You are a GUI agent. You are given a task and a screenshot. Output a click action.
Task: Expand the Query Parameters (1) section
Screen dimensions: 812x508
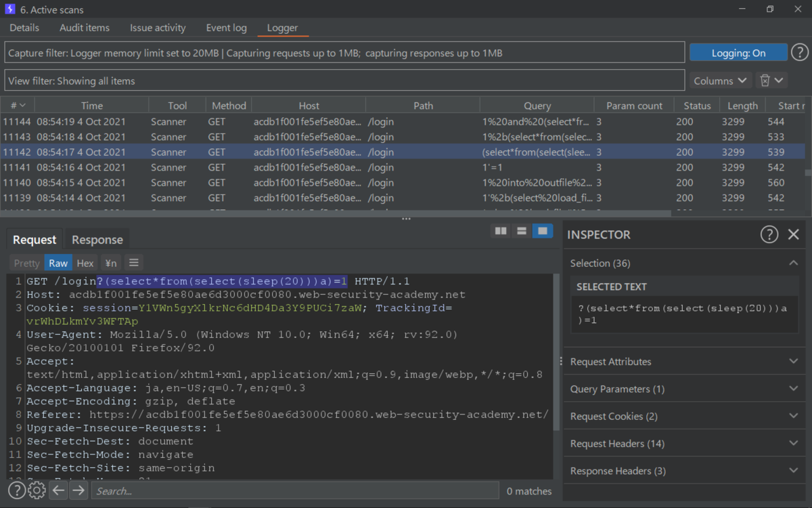(x=684, y=389)
